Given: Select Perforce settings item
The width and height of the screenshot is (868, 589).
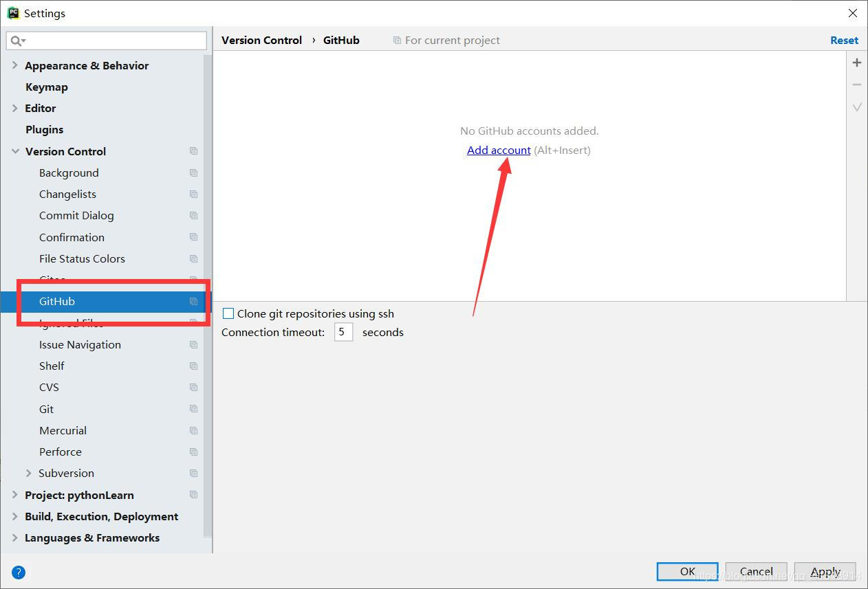Looking at the screenshot, I should pyautogui.click(x=61, y=452).
